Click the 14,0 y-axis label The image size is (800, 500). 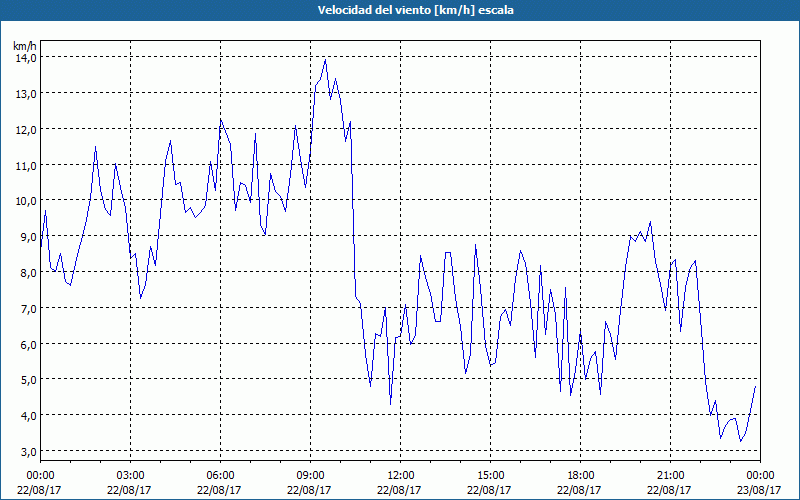coord(26,58)
